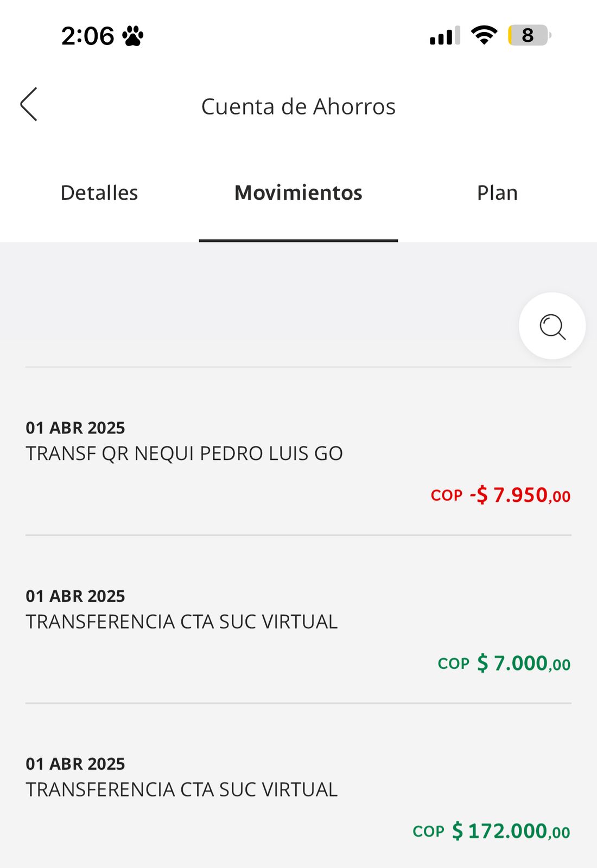This screenshot has width=597, height=868.
Task: Open the Plan tab
Action: click(497, 193)
